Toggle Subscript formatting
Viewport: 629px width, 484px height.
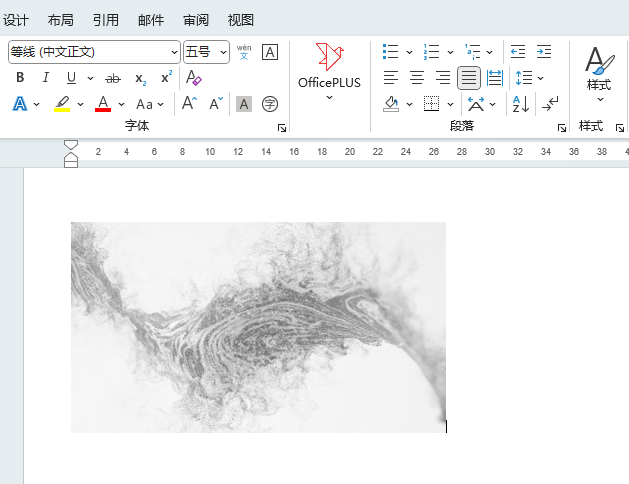point(140,78)
